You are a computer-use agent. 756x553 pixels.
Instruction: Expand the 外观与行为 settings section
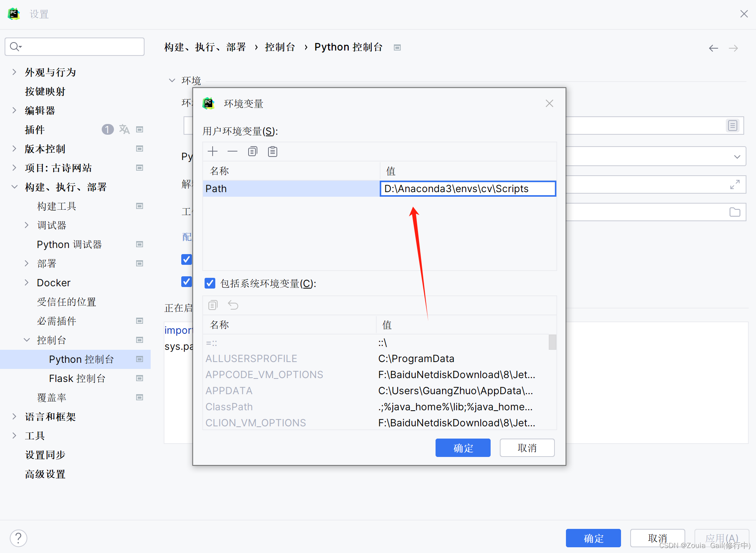point(15,72)
